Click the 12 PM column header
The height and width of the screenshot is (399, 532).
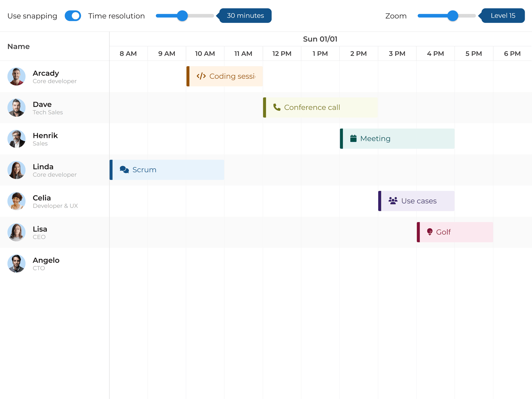pos(282,54)
